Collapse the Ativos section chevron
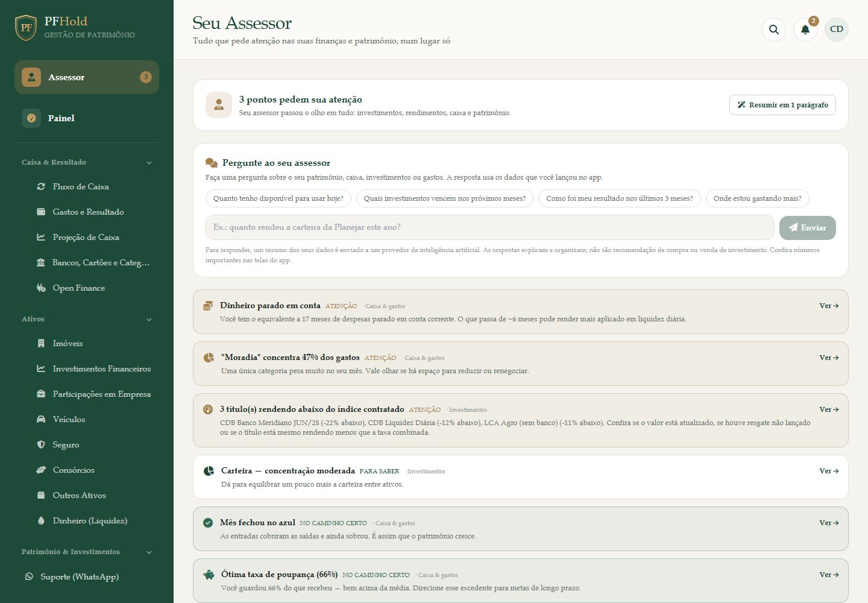This screenshot has width=868, height=603. (149, 320)
